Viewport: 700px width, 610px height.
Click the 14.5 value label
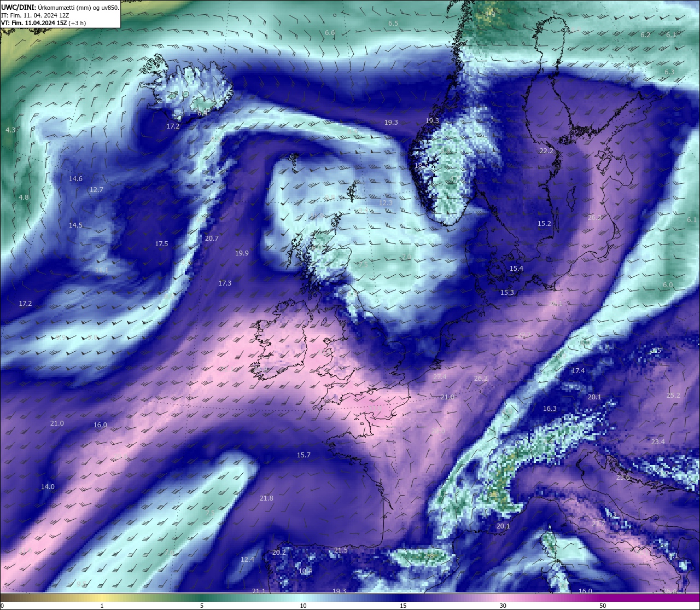point(75,225)
